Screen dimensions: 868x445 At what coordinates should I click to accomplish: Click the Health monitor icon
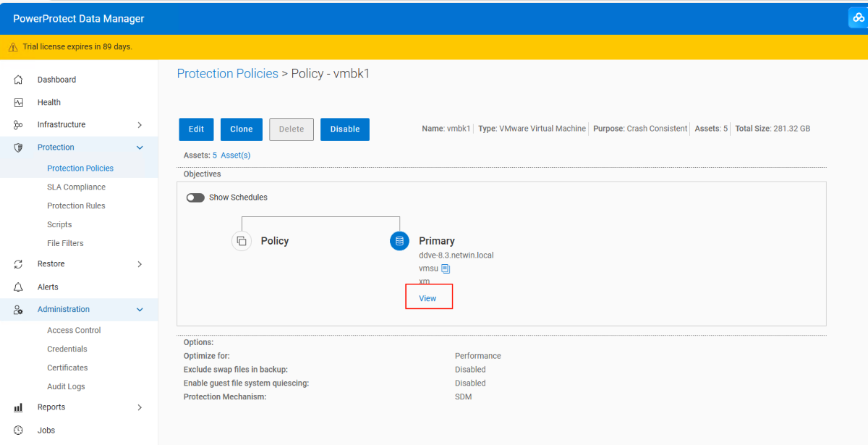click(x=19, y=103)
